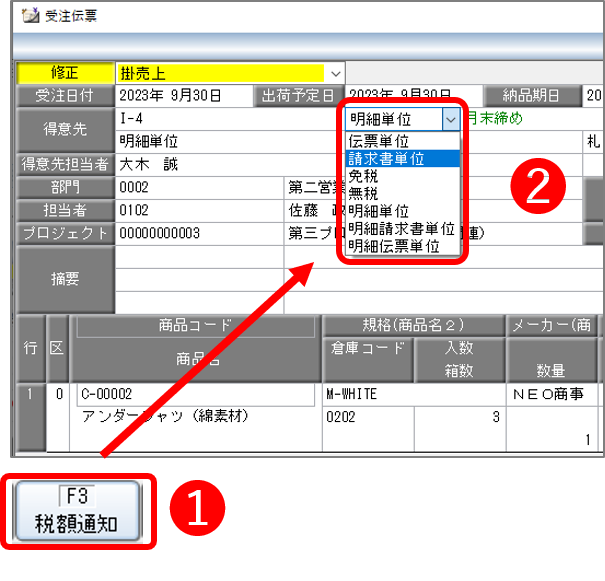605x581 pixels.
Task: Click the 受注伝票 window icon
Action: tap(30, 16)
